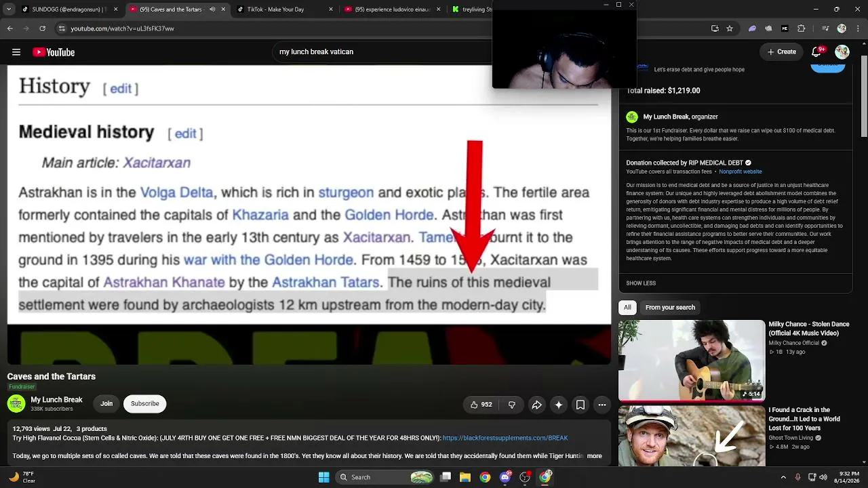Select the From your search chip
868x488 pixels.
[670, 308]
